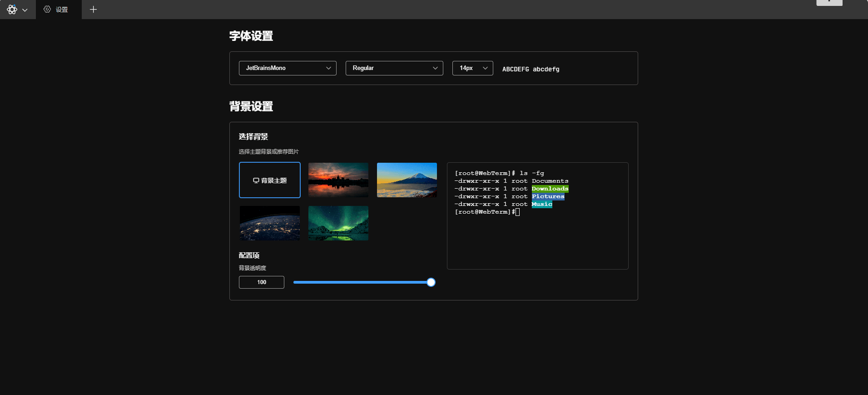
Task: Click the middle of the opacity slider track
Action: (362, 282)
